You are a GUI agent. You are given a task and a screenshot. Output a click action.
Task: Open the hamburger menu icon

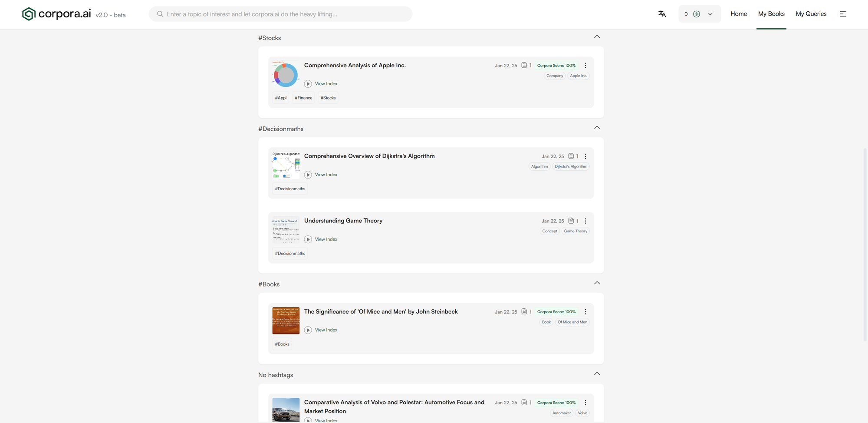[x=842, y=14]
